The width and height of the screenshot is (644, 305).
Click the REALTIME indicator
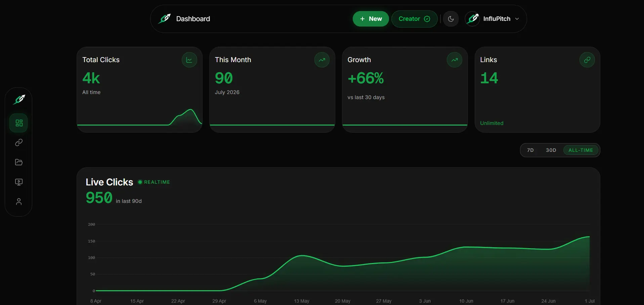pos(154,182)
